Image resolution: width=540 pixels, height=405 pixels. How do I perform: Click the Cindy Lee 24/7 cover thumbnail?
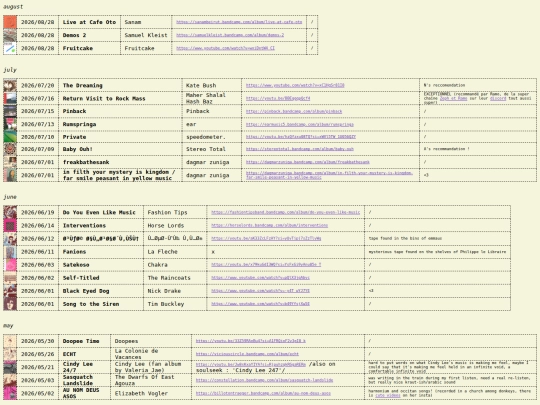(x=10, y=367)
